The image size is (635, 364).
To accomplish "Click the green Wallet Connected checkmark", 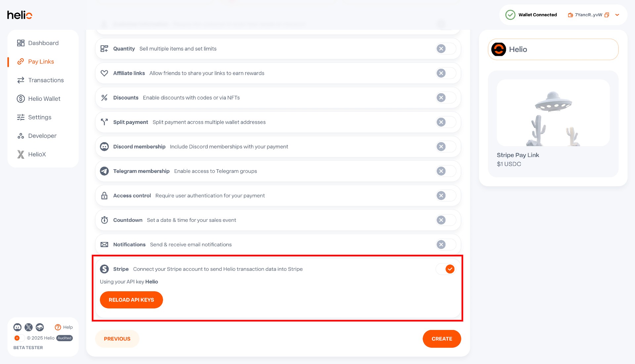I will tap(510, 15).
